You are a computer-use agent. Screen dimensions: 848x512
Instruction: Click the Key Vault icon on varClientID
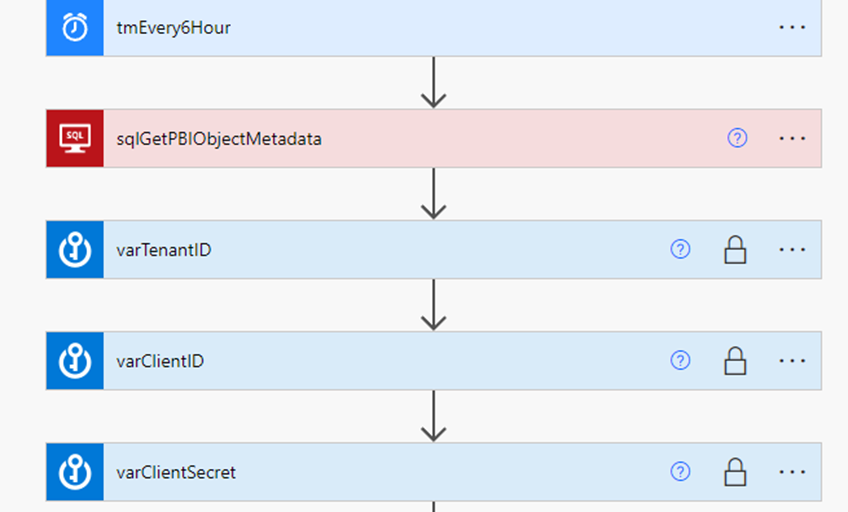[75, 361]
